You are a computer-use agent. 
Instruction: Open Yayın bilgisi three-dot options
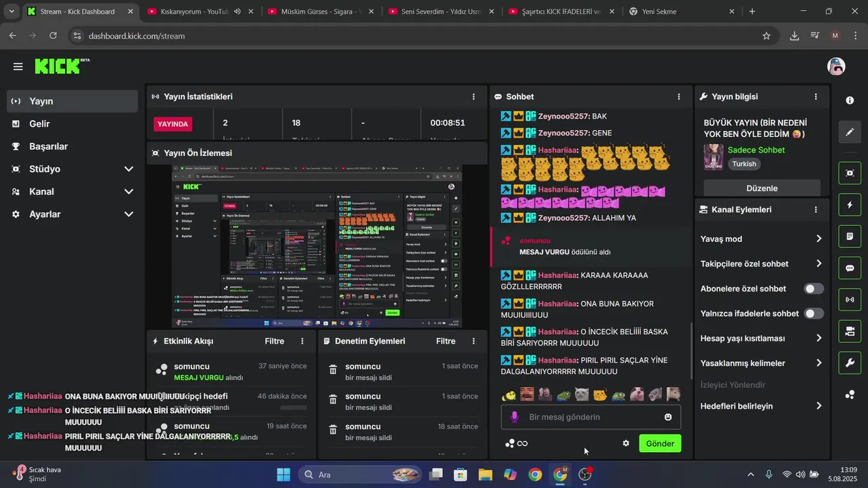pyautogui.click(x=816, y=97)
